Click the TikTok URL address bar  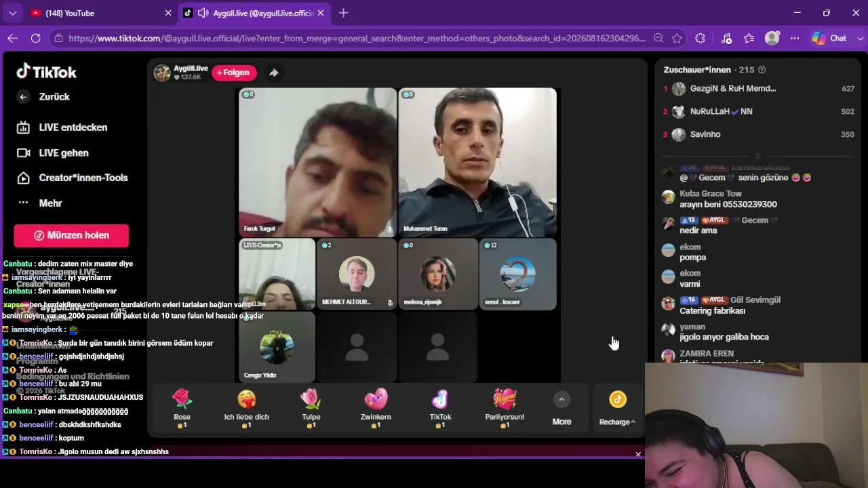coord(357,39)
